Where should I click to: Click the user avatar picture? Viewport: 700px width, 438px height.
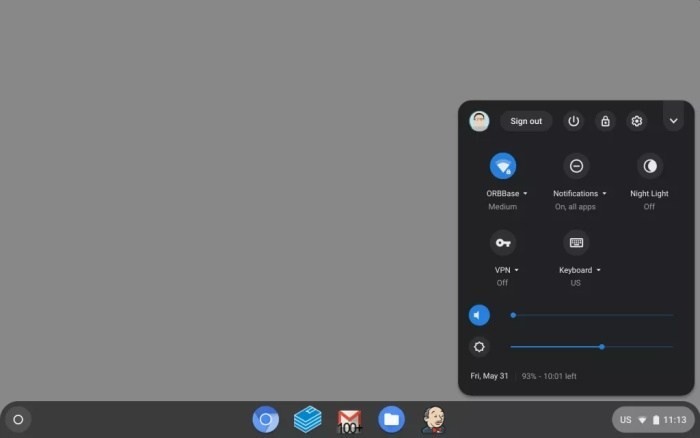coord(479,121)
